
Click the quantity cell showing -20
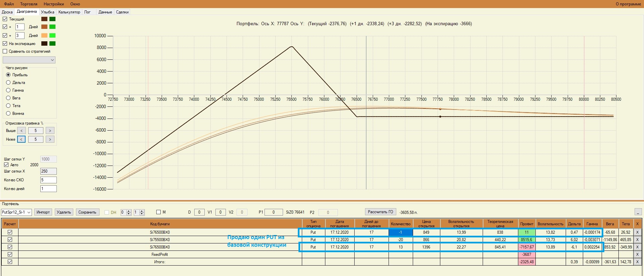coord(401,240)
